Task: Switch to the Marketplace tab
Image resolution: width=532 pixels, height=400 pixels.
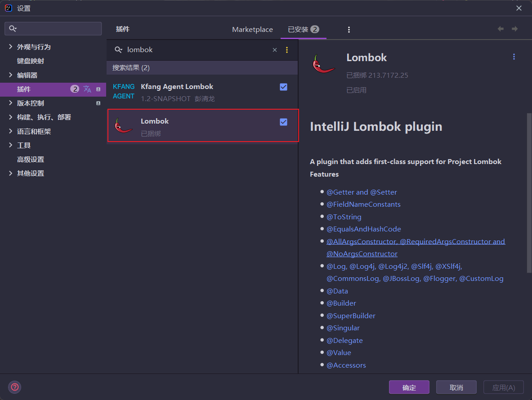Action: point(252,30)
